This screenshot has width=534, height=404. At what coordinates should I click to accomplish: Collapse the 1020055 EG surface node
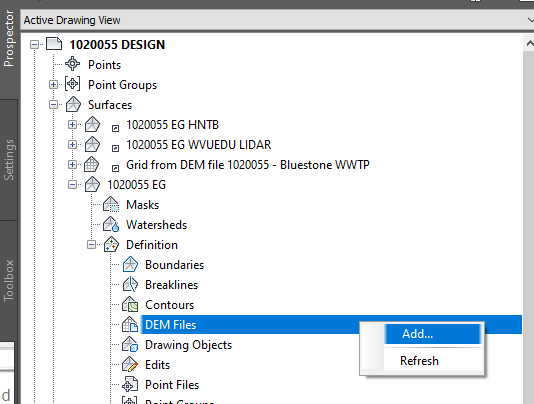(72, 185)
